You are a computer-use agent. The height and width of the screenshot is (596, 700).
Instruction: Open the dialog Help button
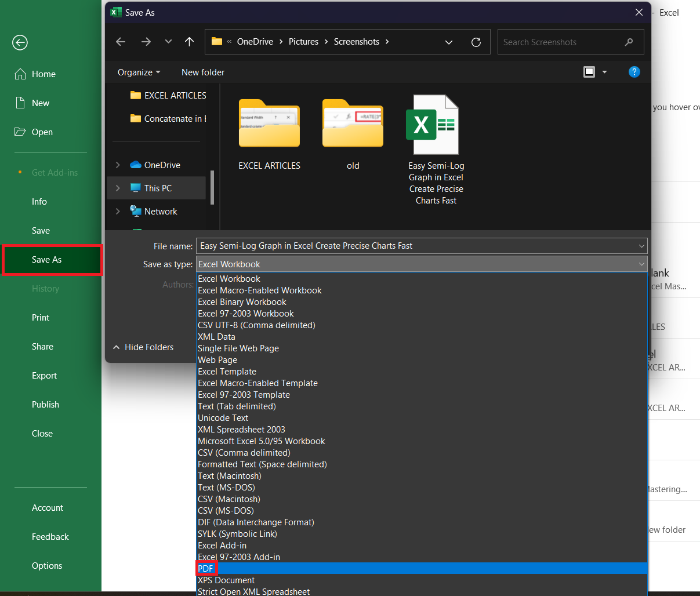(x=634, y=72)
